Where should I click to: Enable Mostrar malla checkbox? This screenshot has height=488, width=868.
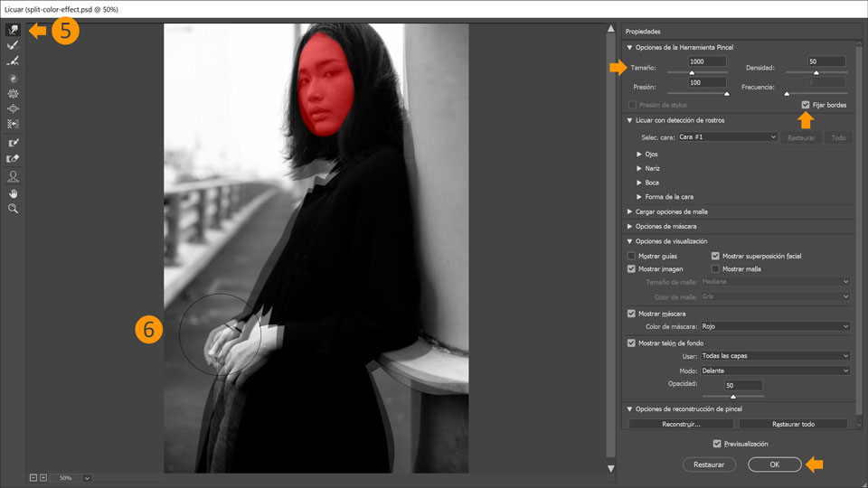pyautogui.click(x=715, y=269)
